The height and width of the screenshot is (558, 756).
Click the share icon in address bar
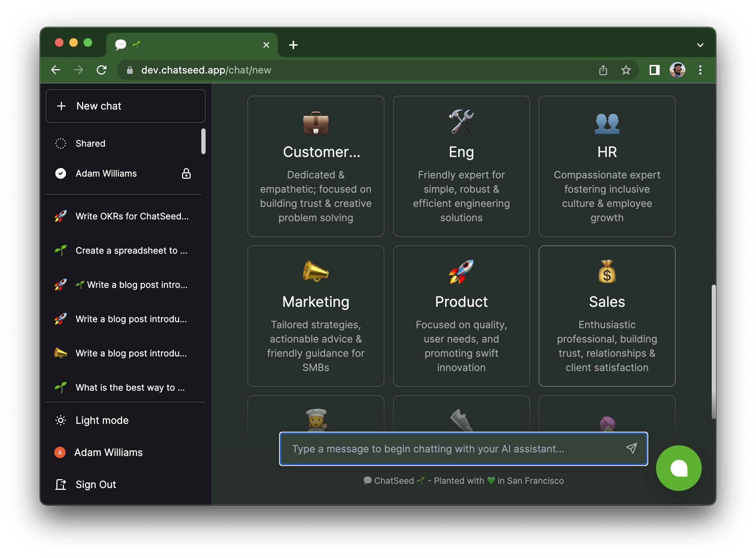pos(603,70)
